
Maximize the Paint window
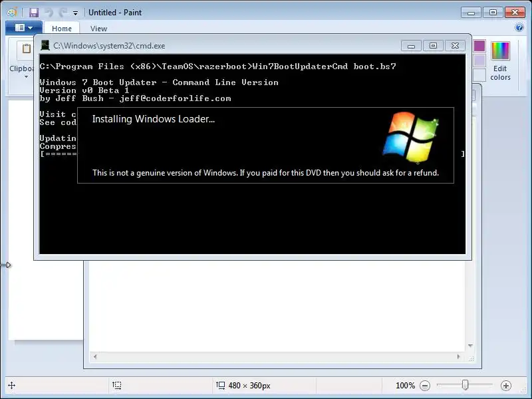pos(493,13)
